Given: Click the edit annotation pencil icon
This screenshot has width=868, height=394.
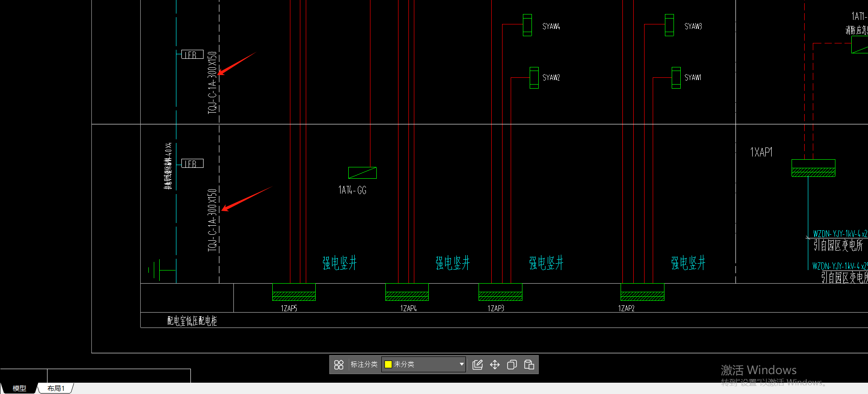Looking at the screenshot, I should pyautogui.click(x=478, y=365).
